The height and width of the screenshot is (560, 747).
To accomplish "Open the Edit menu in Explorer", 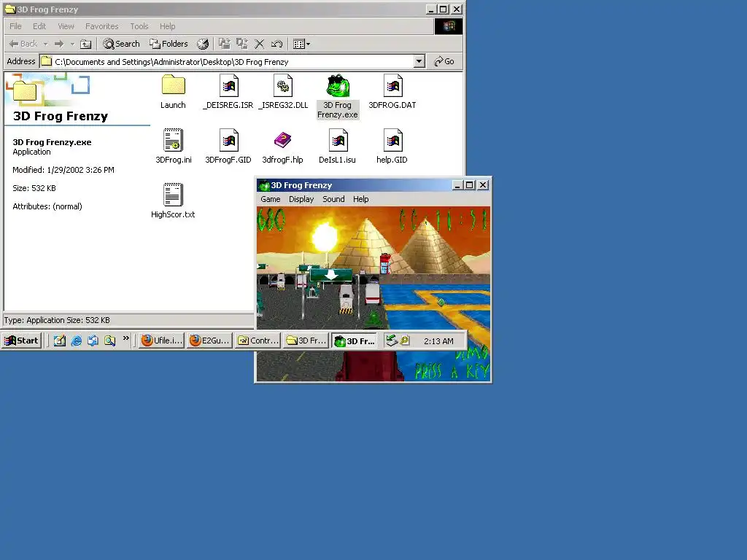I will [39, 26].
